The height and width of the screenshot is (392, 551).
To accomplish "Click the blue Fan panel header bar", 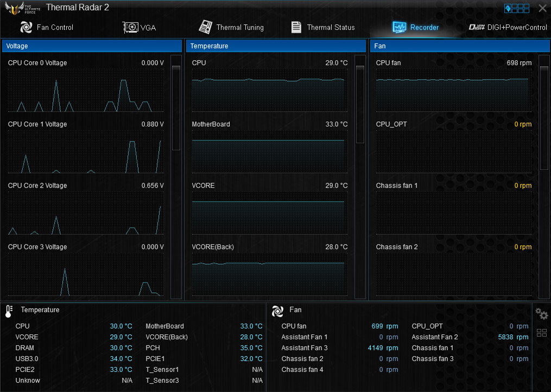I will [460, 46].
